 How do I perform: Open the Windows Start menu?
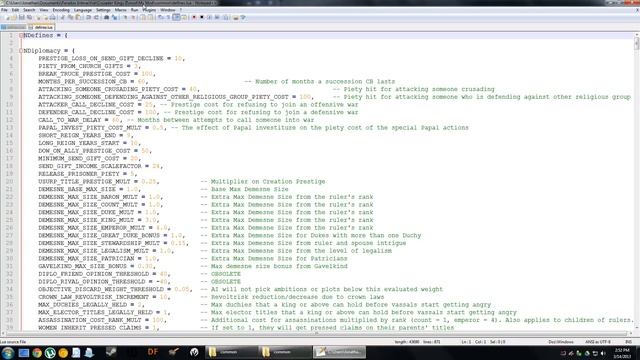tap(8, 353)
